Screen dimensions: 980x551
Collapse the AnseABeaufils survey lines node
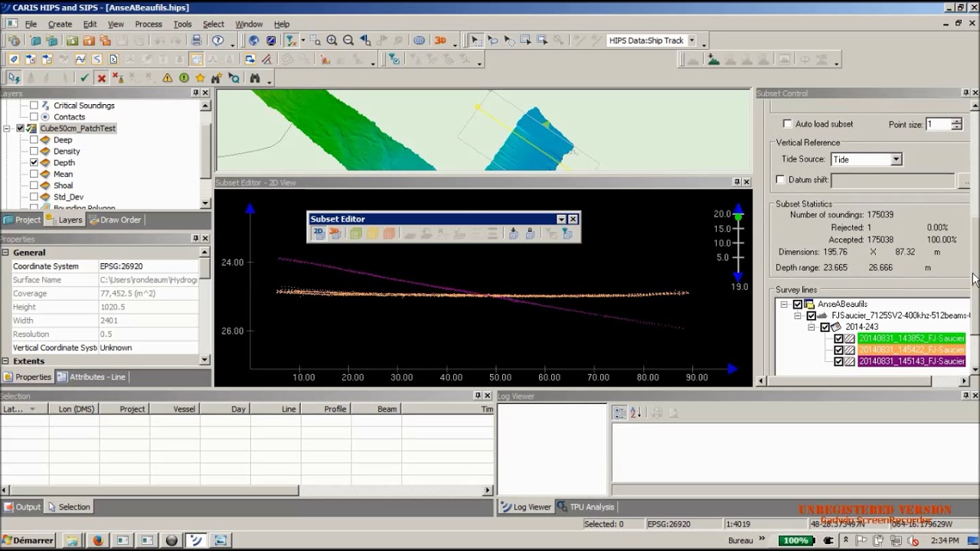784,305
